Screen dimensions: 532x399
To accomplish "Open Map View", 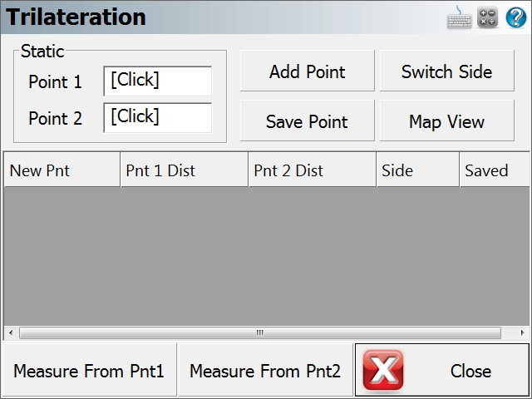I will pos(447,121).
